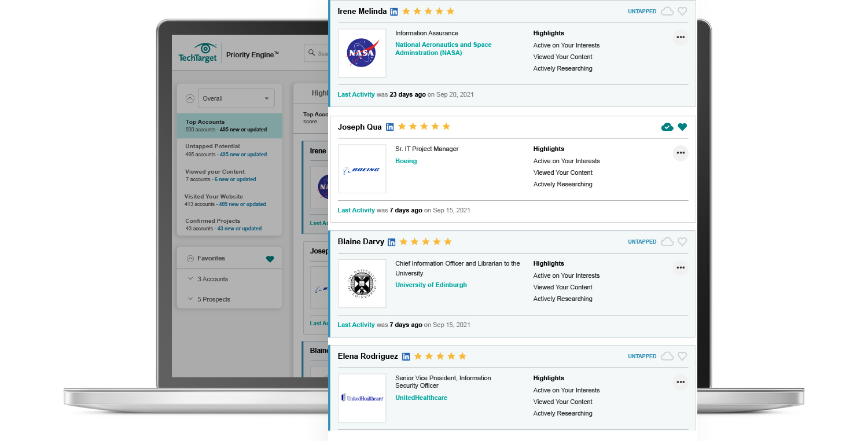Toggle the heart favorite for Blaine Darvy
This screenshot has height=441, width=868.
682,242
